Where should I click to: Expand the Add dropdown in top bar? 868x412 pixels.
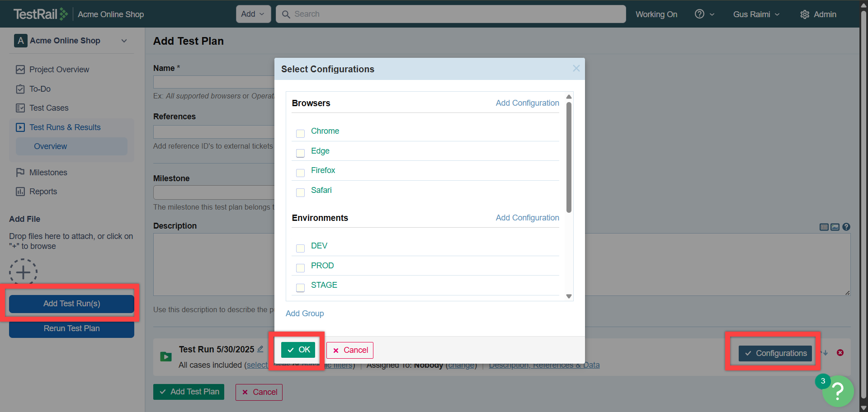pos(253,14)
